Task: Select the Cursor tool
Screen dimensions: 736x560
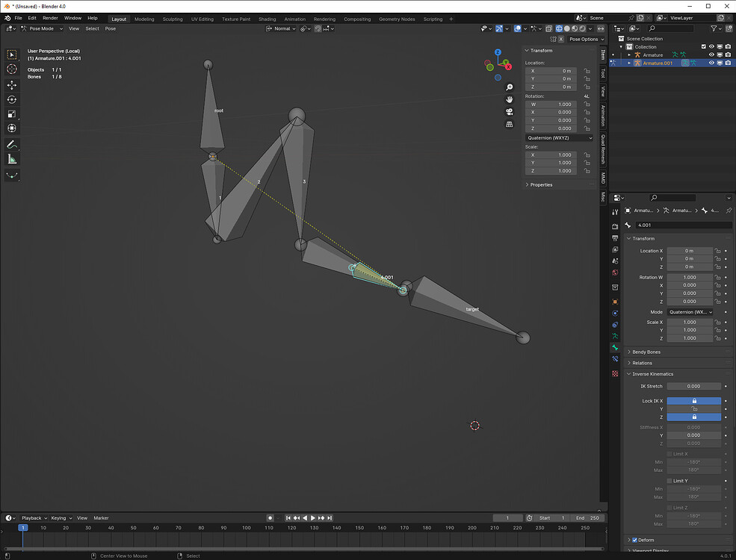Action: [x=12, y=69]
